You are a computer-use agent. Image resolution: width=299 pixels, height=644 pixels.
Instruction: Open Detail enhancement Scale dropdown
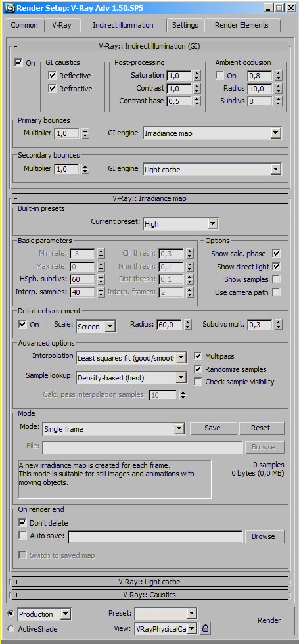coord(96,327)
